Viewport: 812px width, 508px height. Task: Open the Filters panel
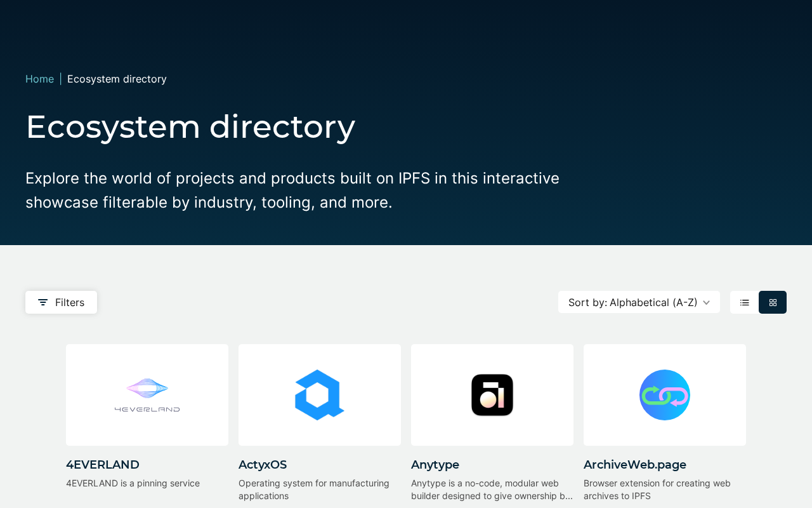click(x=61, y=302)
